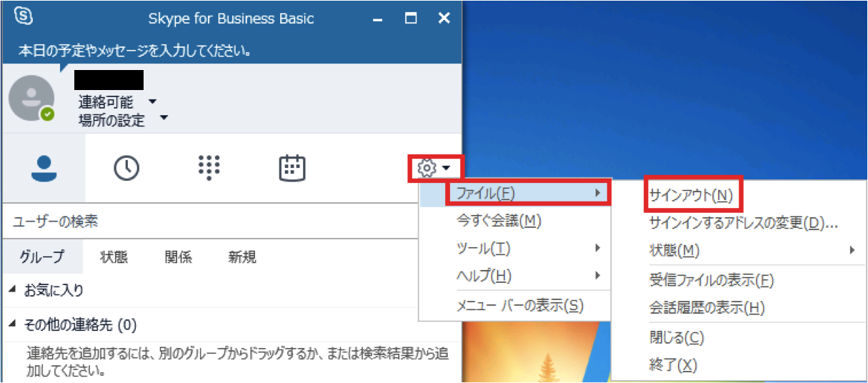The image size is (868, 383).
Task: Switch to the グループ tab
Action: (x=42, y=257)
